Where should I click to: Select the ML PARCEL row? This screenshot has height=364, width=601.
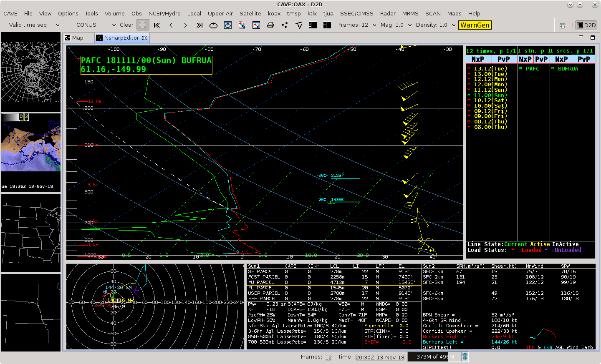click(334, 288)
